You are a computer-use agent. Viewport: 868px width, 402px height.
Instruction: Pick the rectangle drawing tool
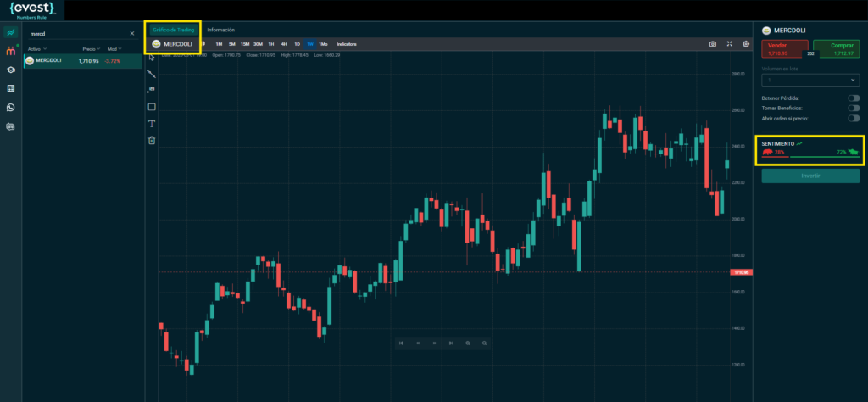[152, 107]
